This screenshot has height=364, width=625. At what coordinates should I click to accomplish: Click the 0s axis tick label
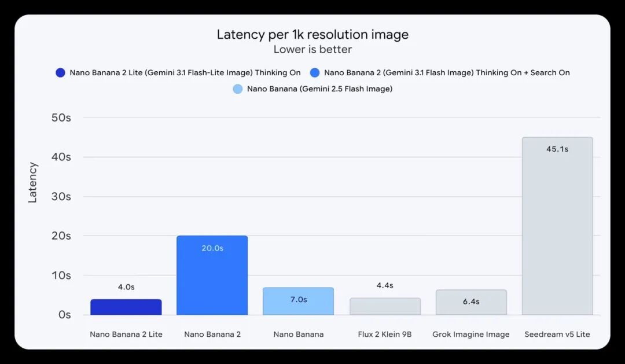click(x=65, y=315)
